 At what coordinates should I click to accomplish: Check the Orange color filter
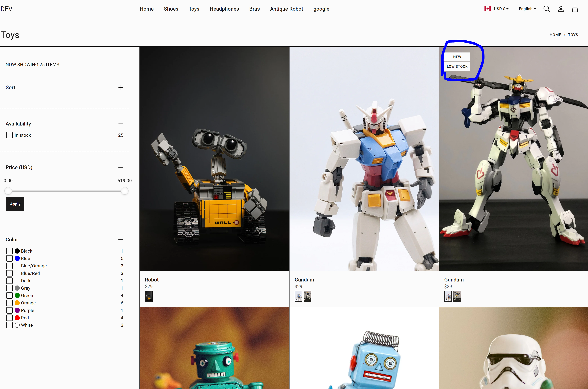(x=9, y=303)
